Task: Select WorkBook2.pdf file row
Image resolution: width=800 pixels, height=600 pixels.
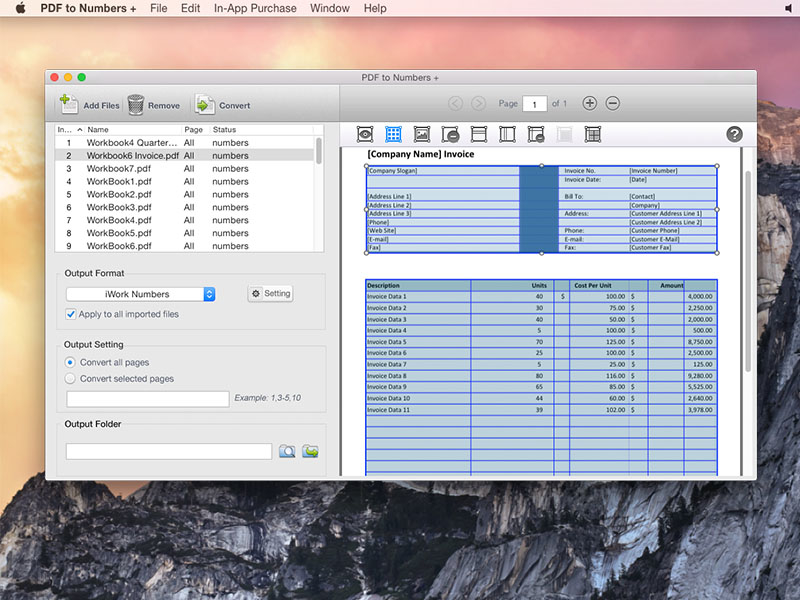Action: click(185, 194)
